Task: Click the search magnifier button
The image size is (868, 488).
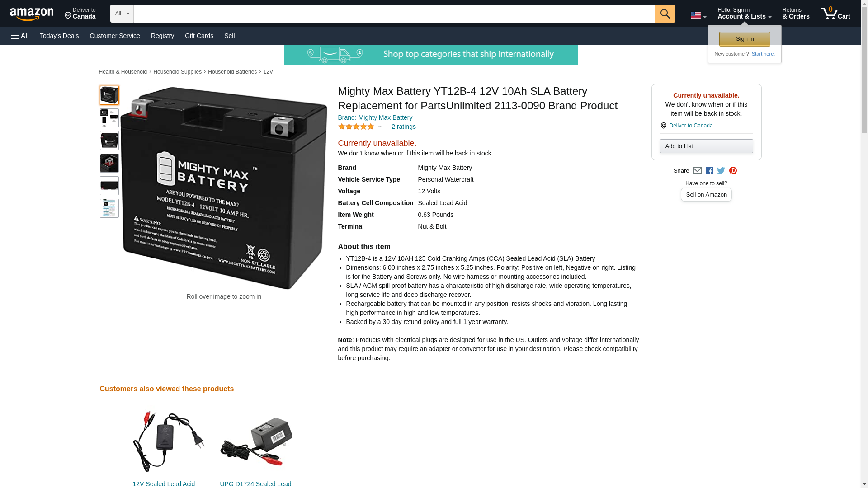Action: 665,14
